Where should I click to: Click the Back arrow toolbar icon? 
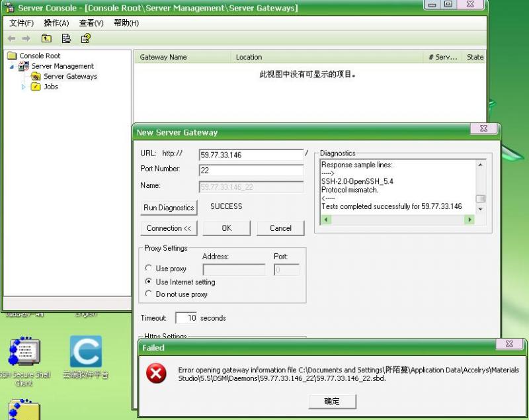pyautogui.click(x=11, y=38)
